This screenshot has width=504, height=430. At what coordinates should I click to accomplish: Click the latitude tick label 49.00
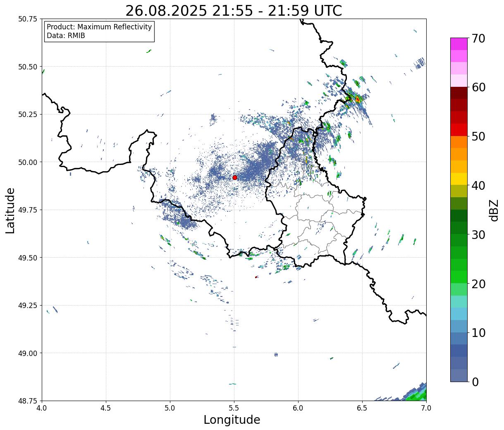pos(28,353)
